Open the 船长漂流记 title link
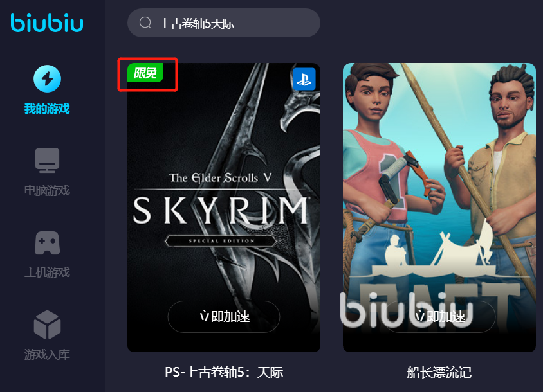 point(439,372)
